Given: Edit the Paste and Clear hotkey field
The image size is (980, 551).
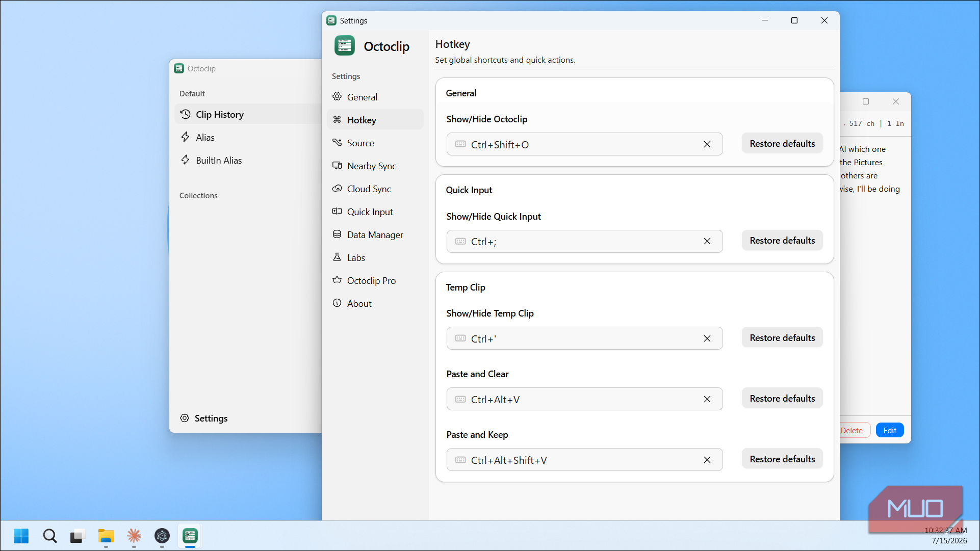Looking at the screenshot, I should 584,399.
